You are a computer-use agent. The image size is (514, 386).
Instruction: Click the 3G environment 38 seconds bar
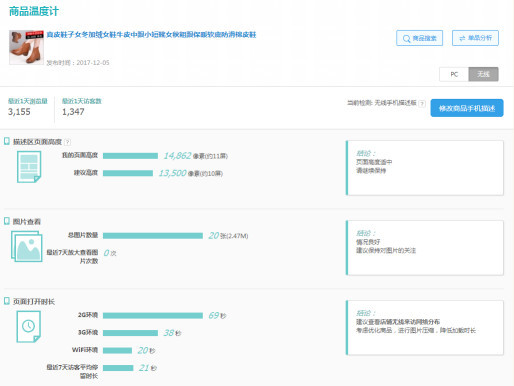pyautogui.click(x=130, y=333)
